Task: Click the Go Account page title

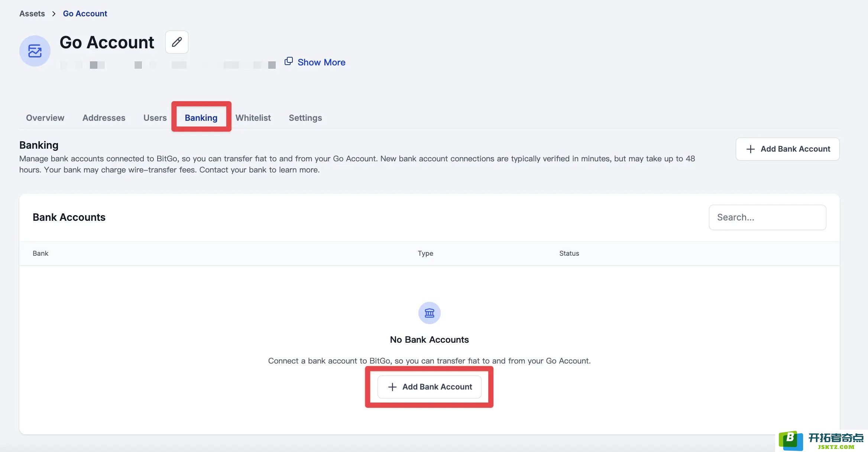Action: [x=107, y=42]
